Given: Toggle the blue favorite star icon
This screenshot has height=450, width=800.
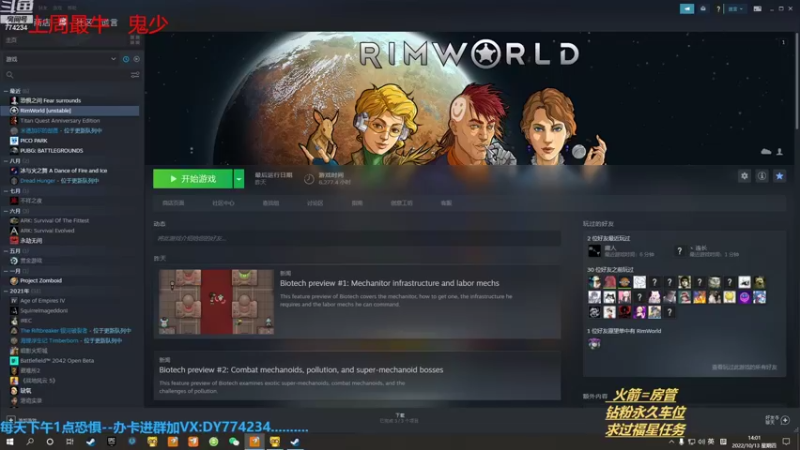Looking at the screenshot, I should pyautogui.click(x=779, y=176).
